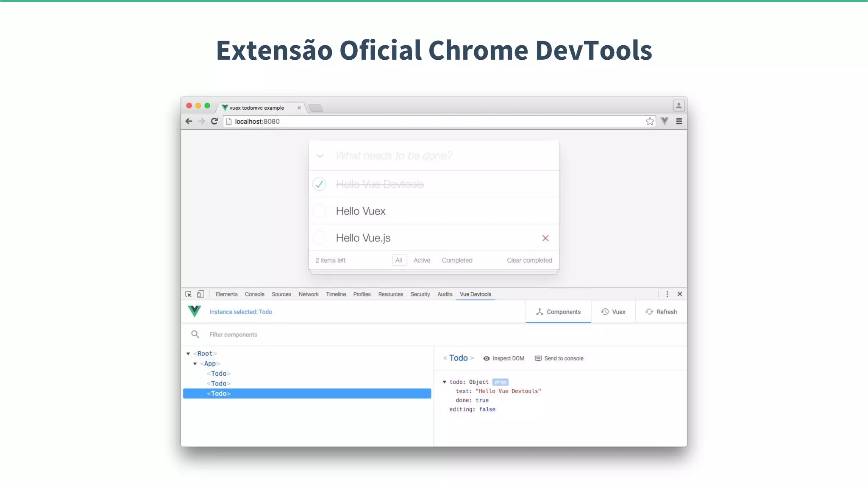
Task: Switch to the Network tab
Action: point(309,294)
